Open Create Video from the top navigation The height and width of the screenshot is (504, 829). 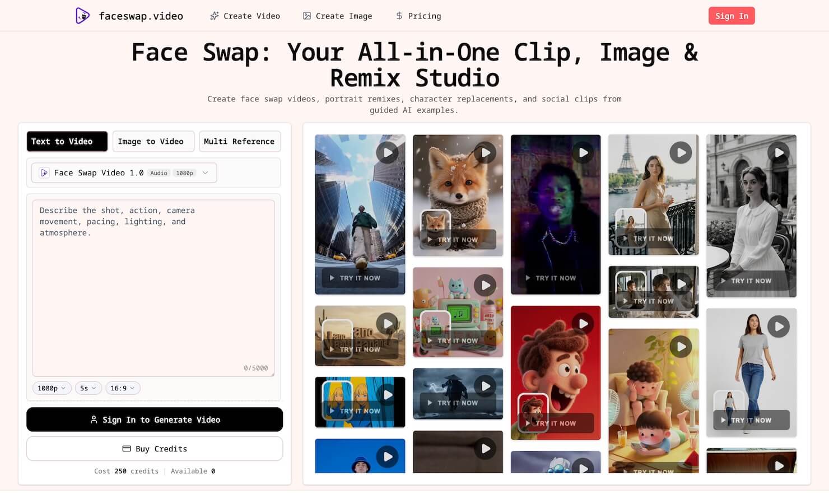(245, 16)
